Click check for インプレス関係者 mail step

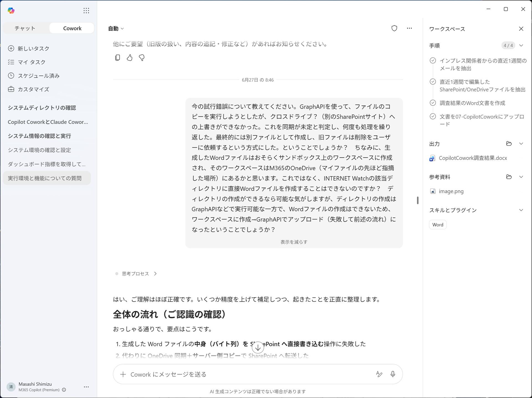pos(433,61)
